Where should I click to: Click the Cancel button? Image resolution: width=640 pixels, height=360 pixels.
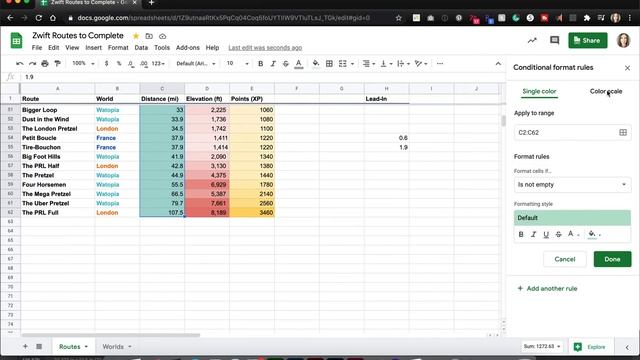[x=565, y=259]
